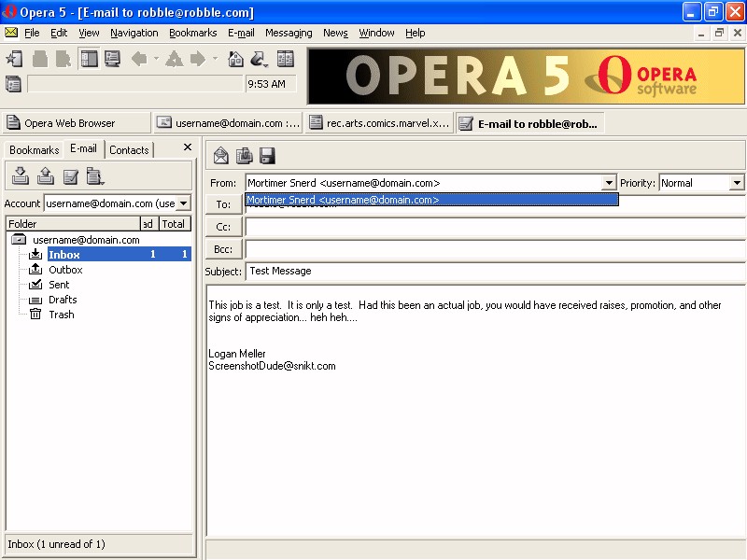The height and width of the screenshot is (560, 747).
Task: Select the E-mail to robble@rob window tab
Action: [529, 123]
